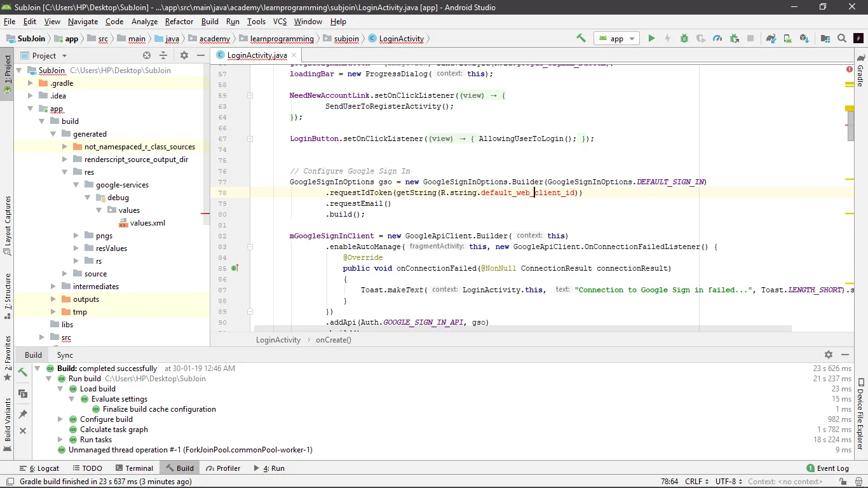Click the Make Project hammer in the top toolbar
868x488 pixels.
pyautogui.click(x=581, y=39)
